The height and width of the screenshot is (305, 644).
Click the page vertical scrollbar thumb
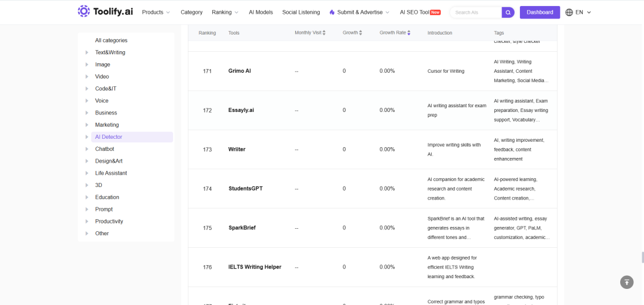point(642,258)
